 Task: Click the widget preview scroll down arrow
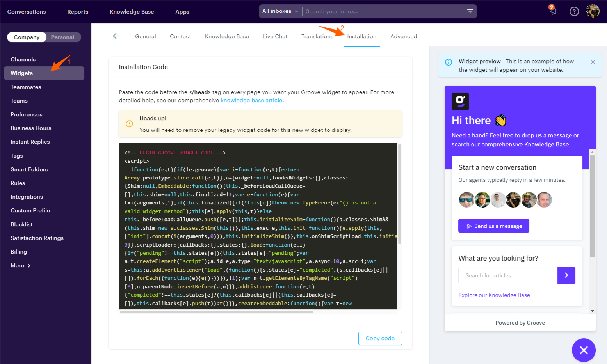pyautogui.click(x=592, y=311)
